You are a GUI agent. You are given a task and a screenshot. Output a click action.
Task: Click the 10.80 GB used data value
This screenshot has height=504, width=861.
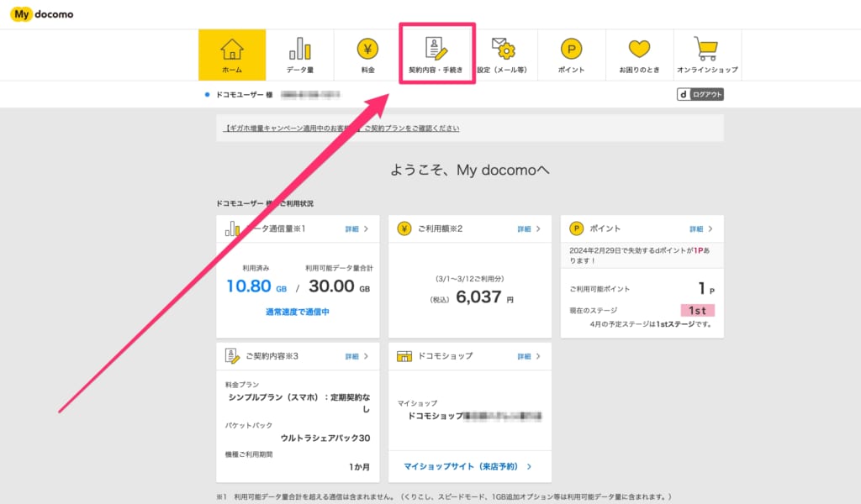[256, 286]
